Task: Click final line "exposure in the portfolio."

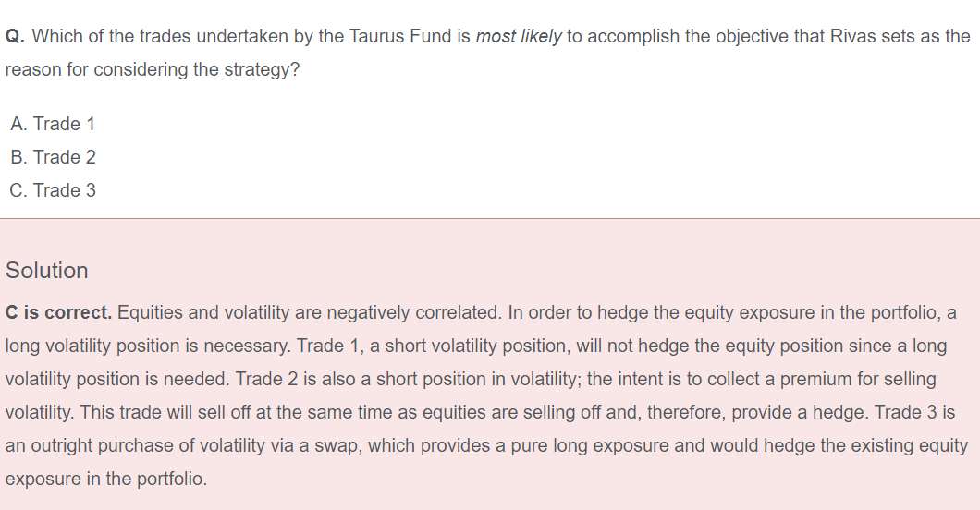Action: tap(106, 479)
